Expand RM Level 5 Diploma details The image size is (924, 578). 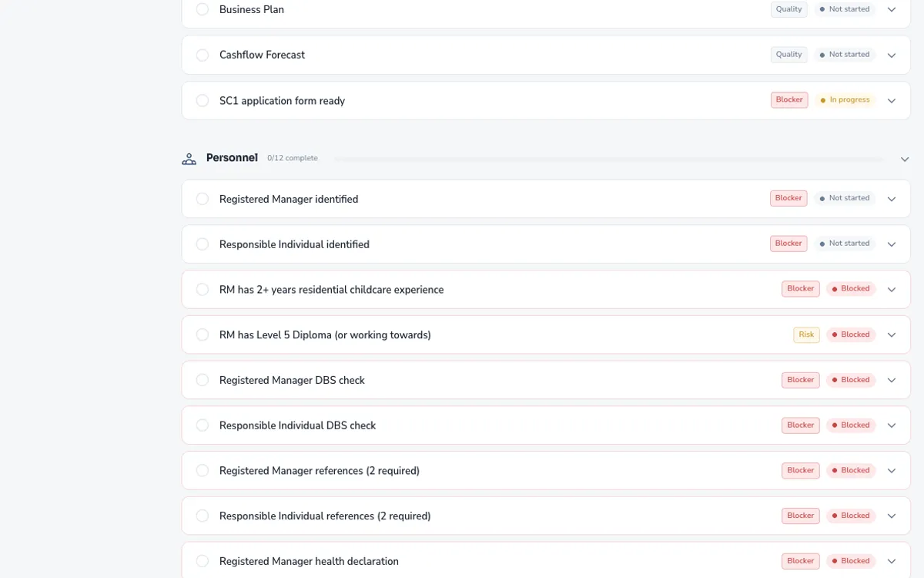892,334
